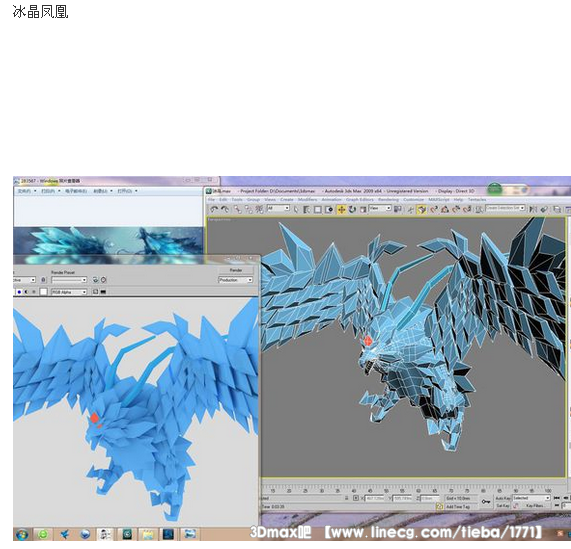The image size is (571, 549).
Task: Enable the blue channel in render window
Action: point(19,292)
